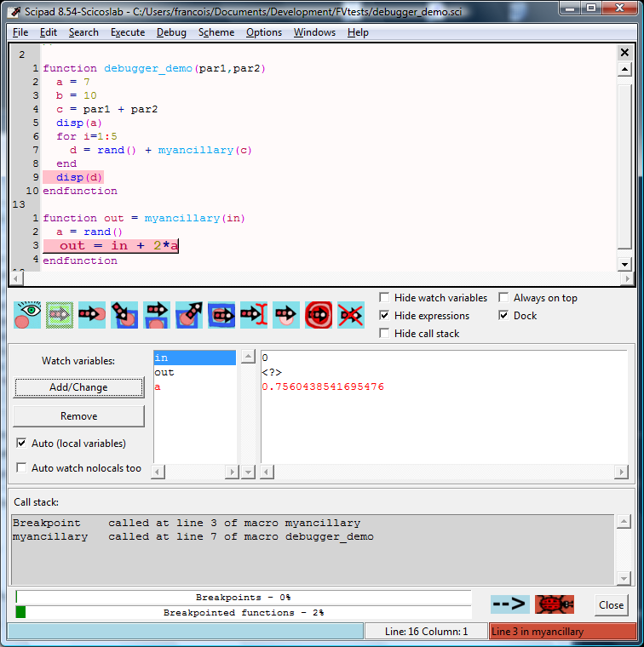Image resolution: width=644 pixels, height=647 pixels.
Task: Select watch variable 'in'
Action: (194, 358)
